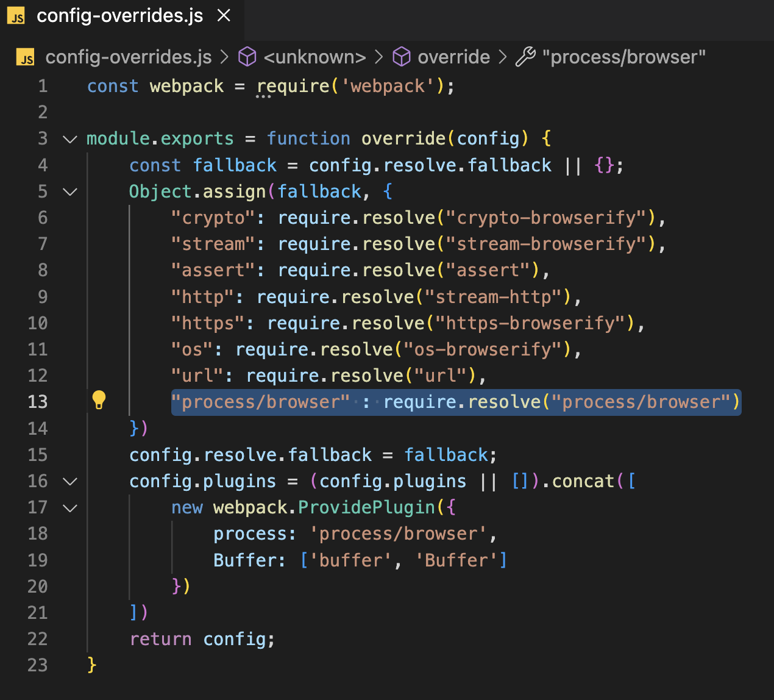
Task: Collapse the fold arrow on line 3
Action: point(70,139)
